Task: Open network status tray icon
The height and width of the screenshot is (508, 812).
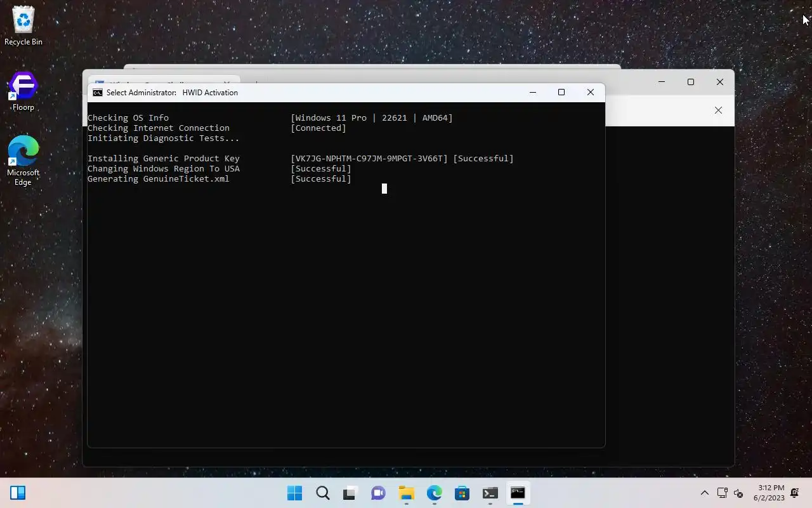Action: tap(722, 493)
